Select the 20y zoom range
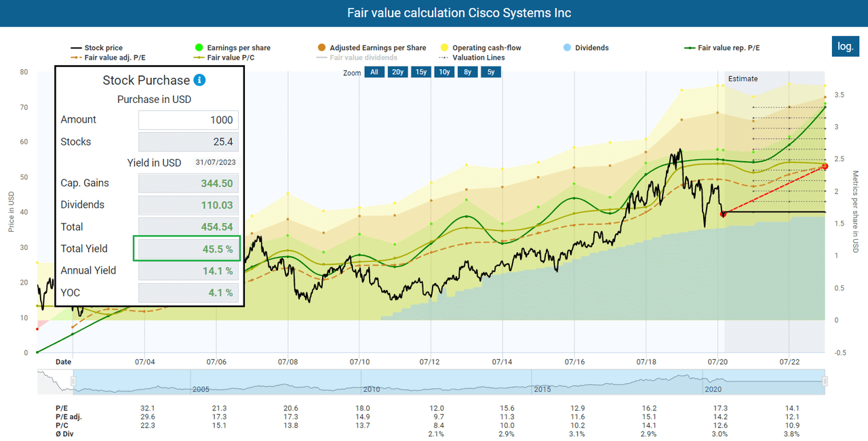The height and width of the screenshot is (441, 868). click(397, 72)
